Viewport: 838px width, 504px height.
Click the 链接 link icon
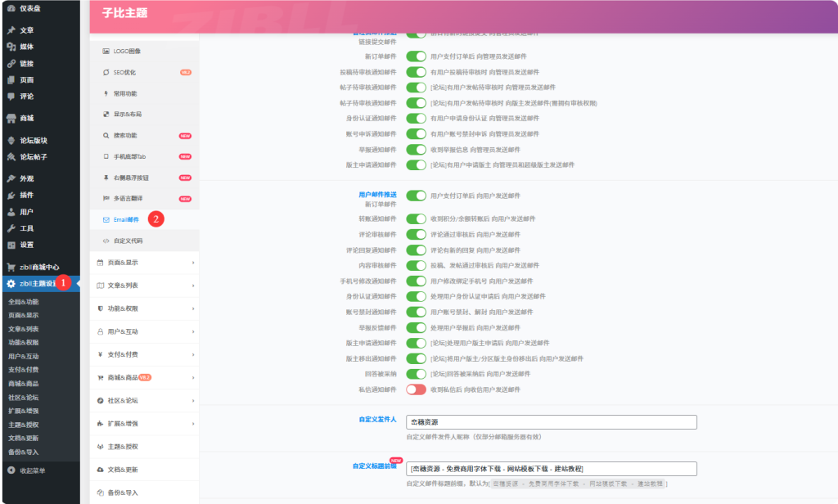(11, 64)
